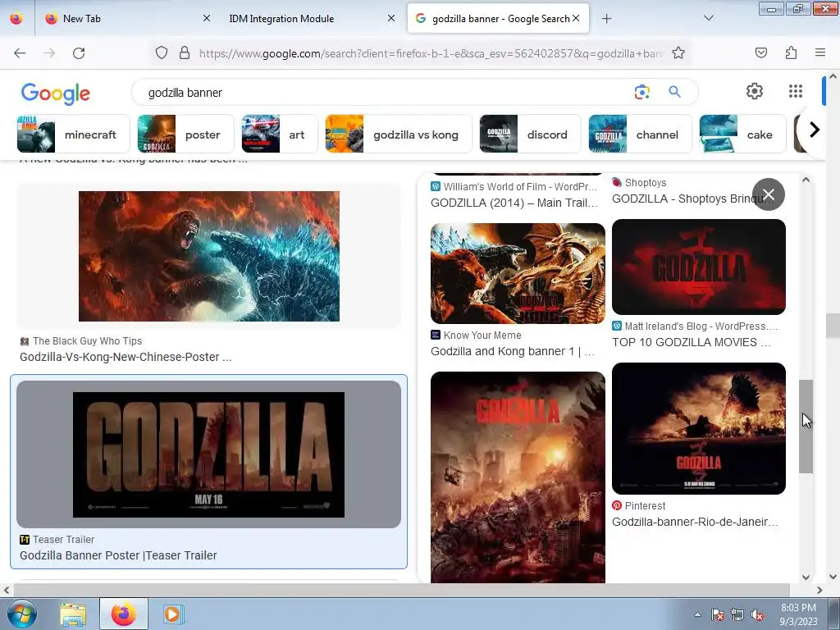840x630 pixels.
Task: Close the IDM Integration Module tab
Action: (x=391, y=18)
